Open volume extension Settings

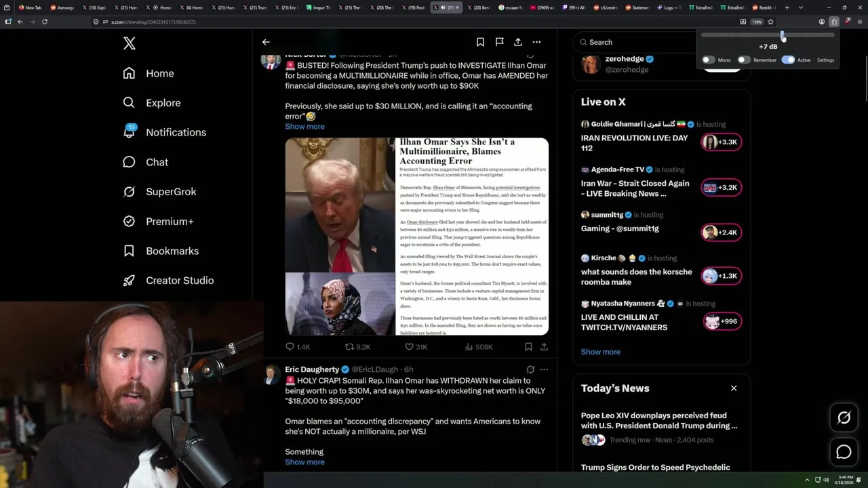825,60
